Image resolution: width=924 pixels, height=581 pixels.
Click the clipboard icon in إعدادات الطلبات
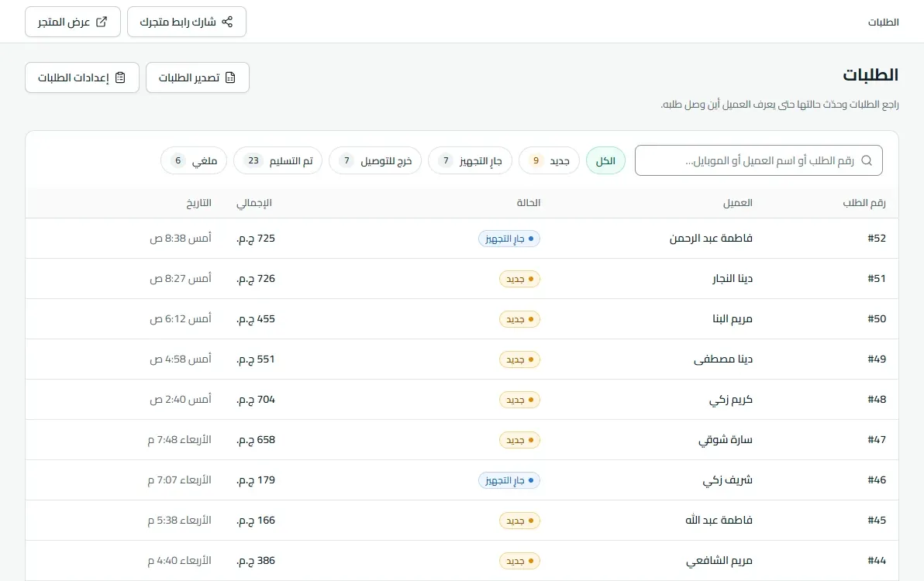(120, 77)
